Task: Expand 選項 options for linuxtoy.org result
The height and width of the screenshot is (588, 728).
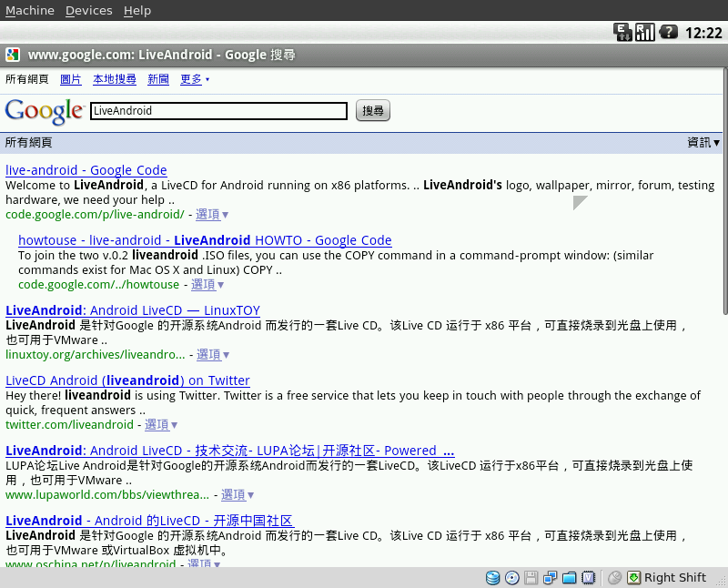Action: tap(213, 354)
